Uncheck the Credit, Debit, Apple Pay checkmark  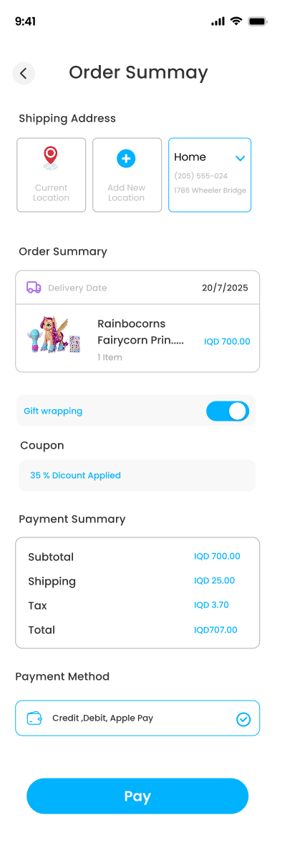(x=243, y=719)
